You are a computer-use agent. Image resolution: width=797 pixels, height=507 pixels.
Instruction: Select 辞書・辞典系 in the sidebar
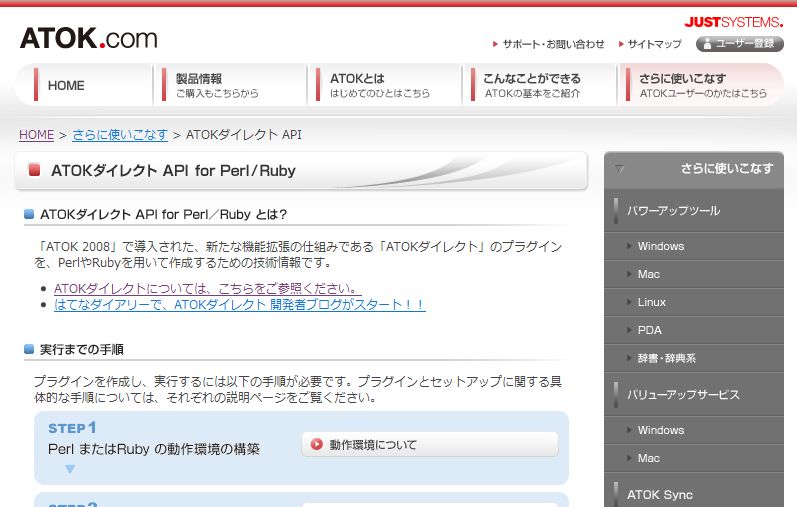tap(694, 358)
